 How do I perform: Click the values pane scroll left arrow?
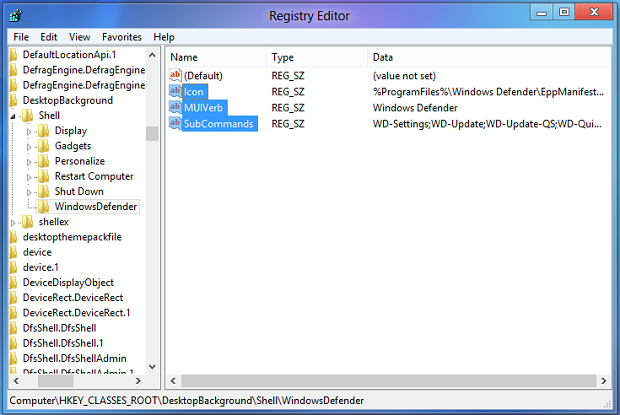[x=173, y=381]
